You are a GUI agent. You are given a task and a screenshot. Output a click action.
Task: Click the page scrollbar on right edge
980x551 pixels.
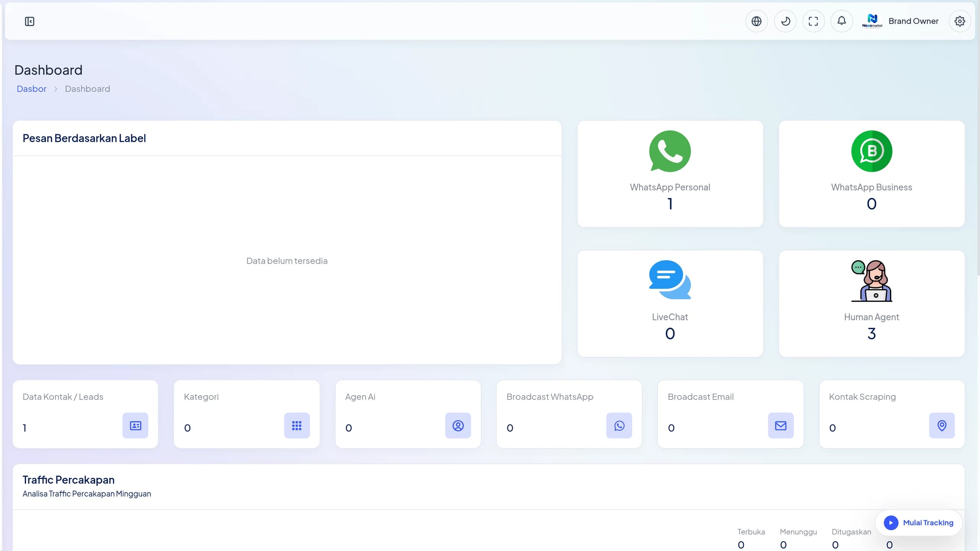[978, 138]
